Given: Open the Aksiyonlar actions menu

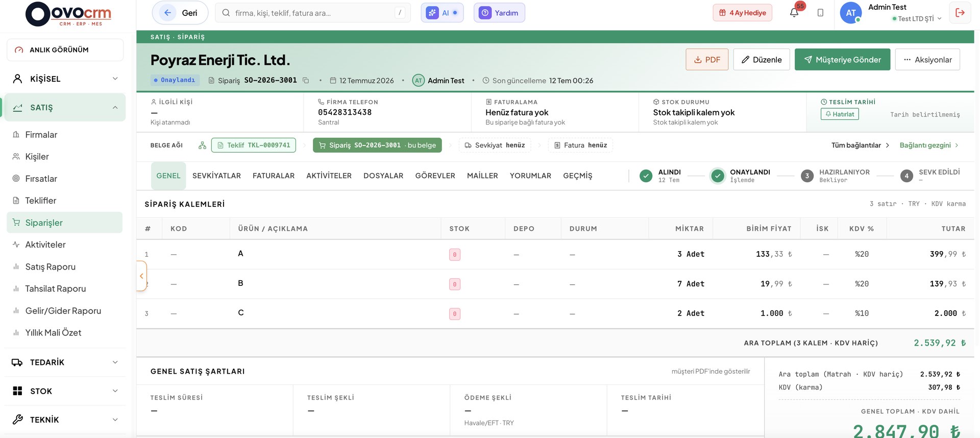Looking at the screenshot, I should pos(927,60).
